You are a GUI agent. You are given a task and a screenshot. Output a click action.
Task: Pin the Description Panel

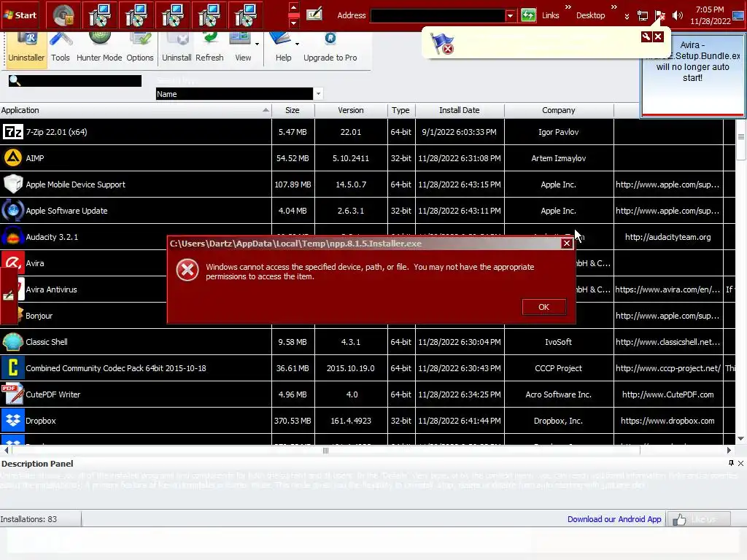[731, 463]
